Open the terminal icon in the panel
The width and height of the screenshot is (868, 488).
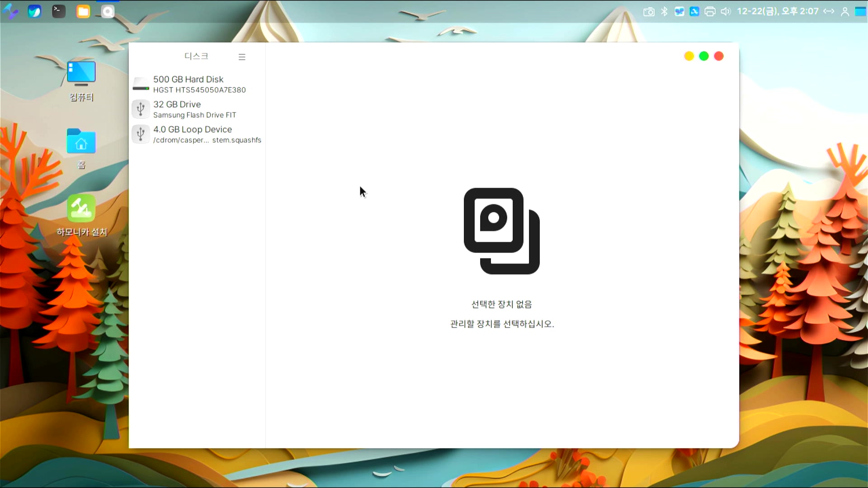[x=59, y=11]
